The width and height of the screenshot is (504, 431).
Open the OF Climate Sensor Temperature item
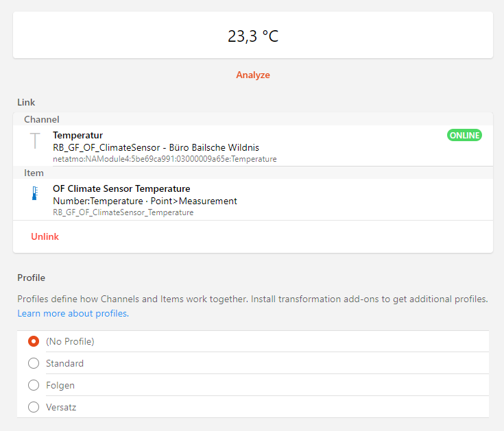(121, 188)
